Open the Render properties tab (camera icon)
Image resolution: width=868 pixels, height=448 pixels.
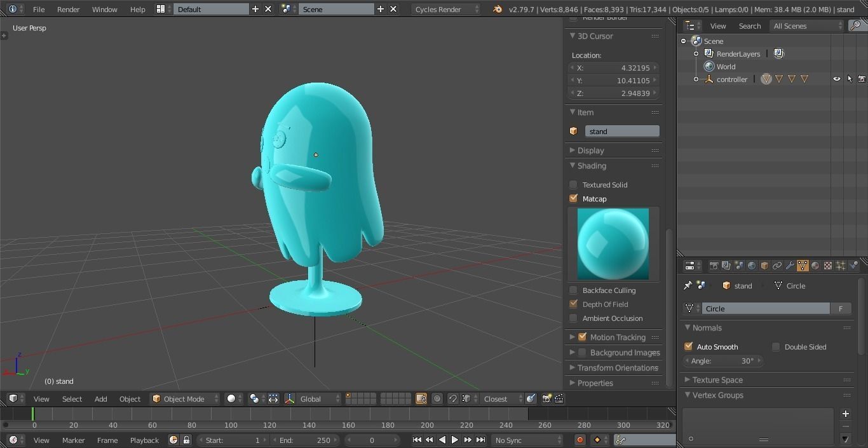click(714, 266)
